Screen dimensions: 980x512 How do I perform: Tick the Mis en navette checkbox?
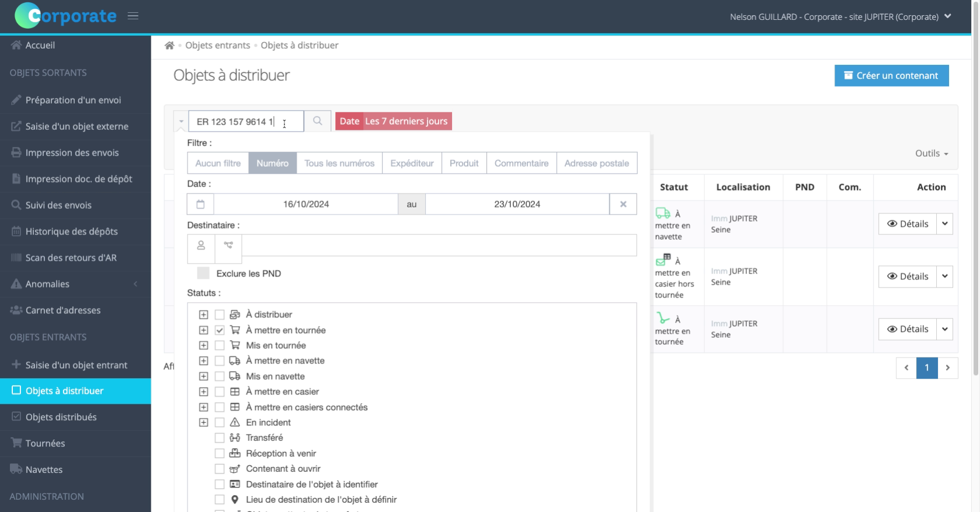pos(220,376)
